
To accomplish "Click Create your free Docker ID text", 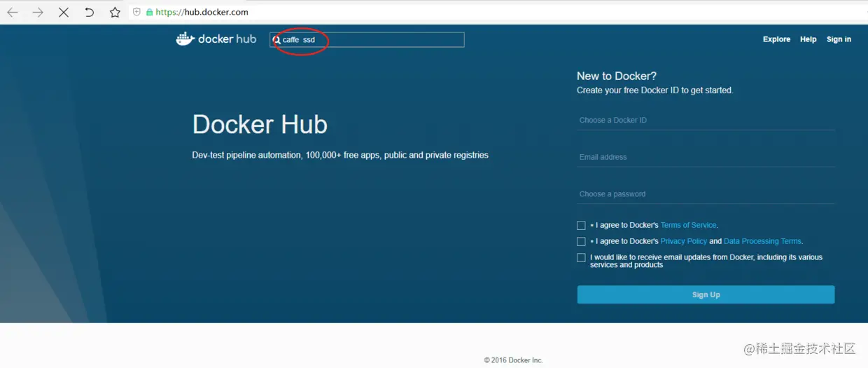I will coord(654,90).
